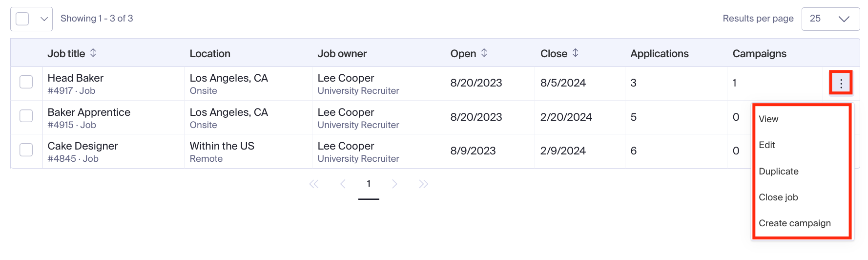Go to next page arrow
The image size is (868, 260).
(x=395, y=184)
